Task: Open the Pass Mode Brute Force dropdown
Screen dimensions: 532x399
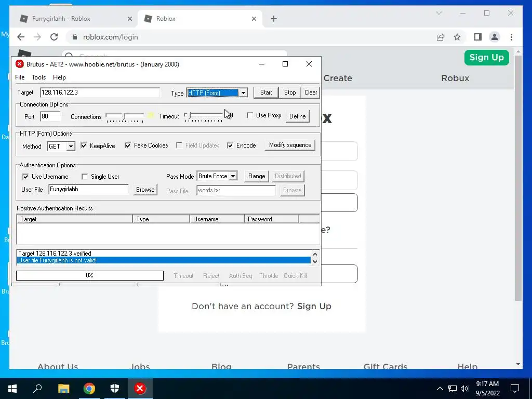Action: 233,176
